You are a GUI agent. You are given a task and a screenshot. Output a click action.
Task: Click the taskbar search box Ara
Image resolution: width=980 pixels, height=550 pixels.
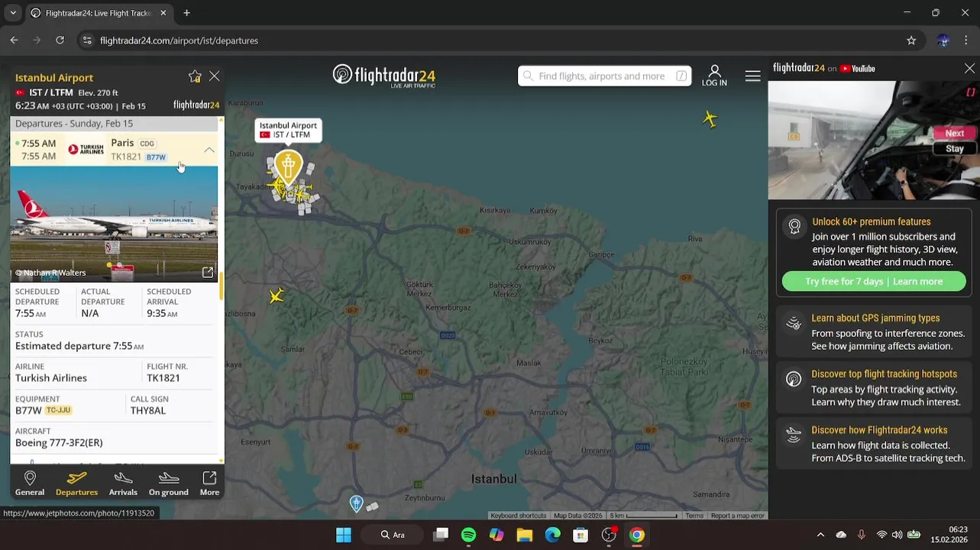point(393,535)
